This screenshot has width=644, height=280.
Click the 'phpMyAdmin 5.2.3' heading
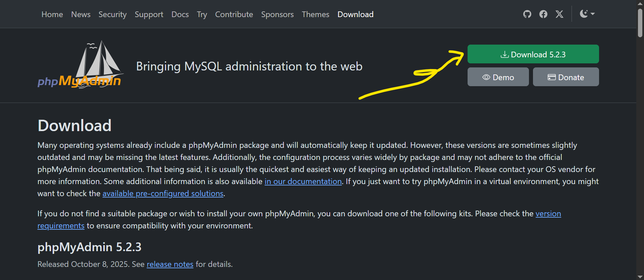tap(90, 247)
